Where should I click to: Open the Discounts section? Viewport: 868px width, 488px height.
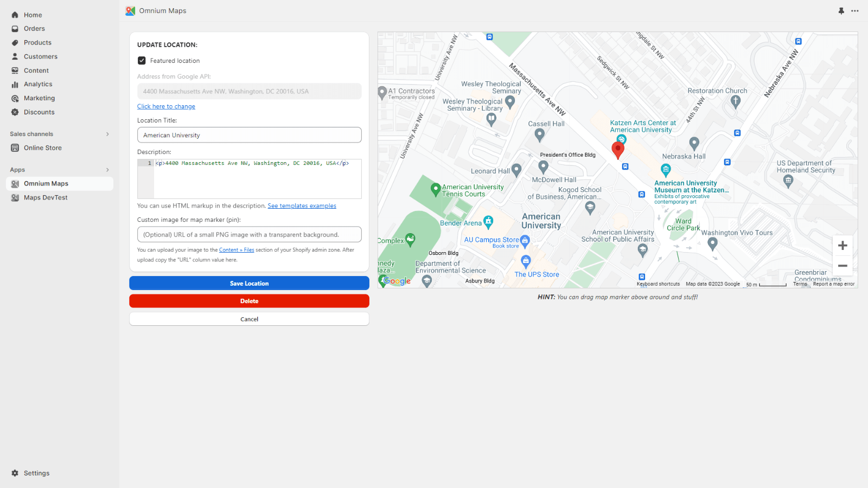(39, 112)
